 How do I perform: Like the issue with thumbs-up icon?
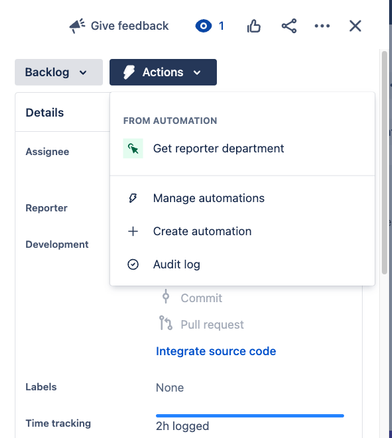[254, 26]
